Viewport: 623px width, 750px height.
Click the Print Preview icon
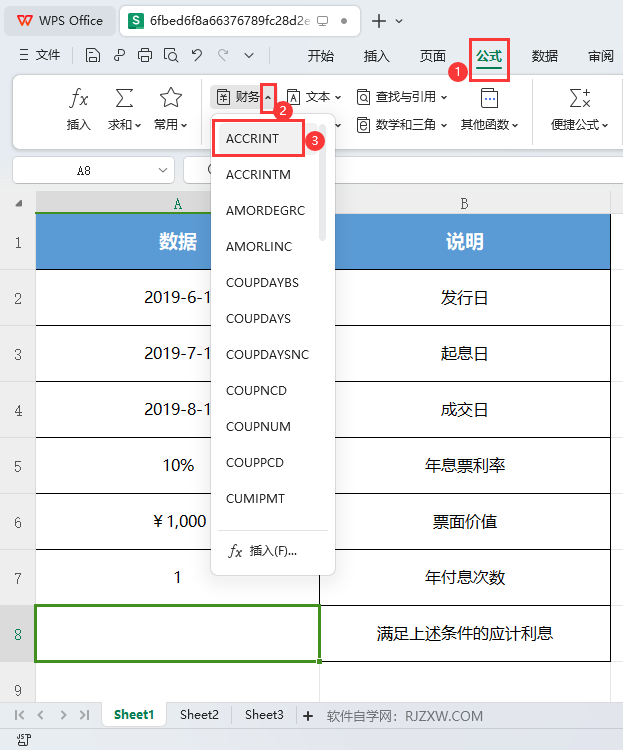[171, 55]
